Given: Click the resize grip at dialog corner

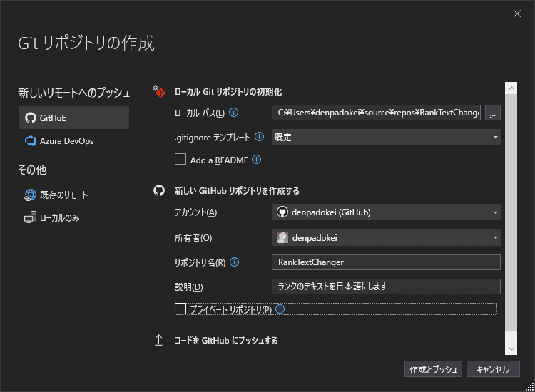Looking at the screenshot, I should [530, 387].
